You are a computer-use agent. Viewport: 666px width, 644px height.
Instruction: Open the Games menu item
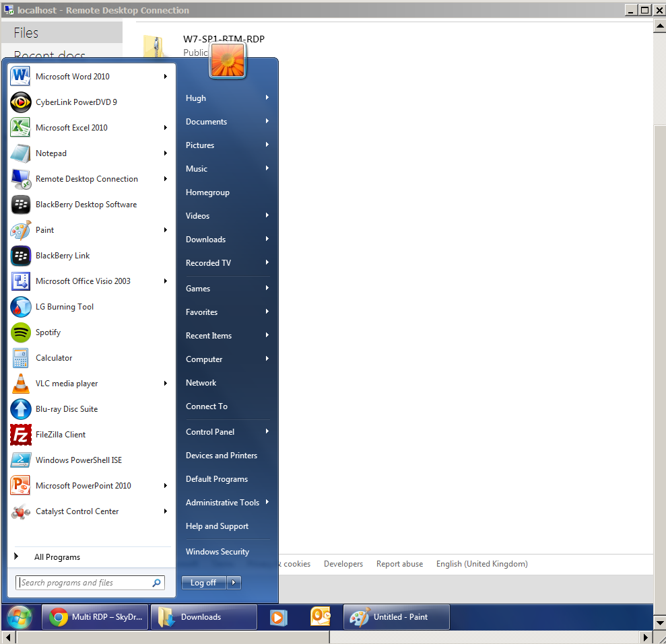(228, 289)
